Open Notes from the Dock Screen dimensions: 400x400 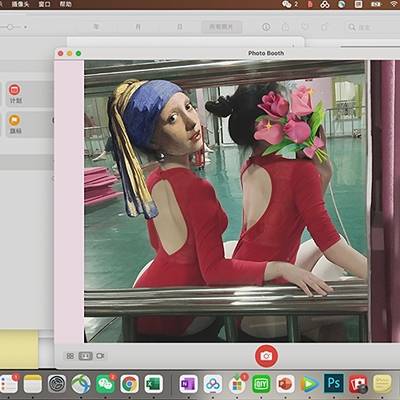point(33,384)
